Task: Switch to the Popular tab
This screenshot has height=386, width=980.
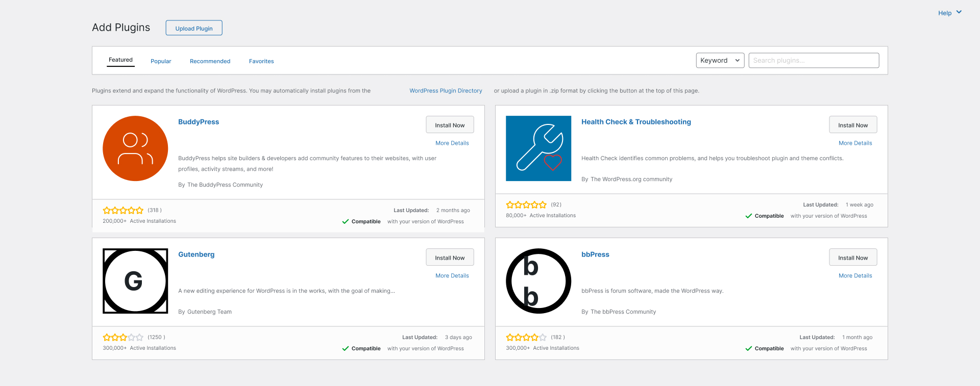Action: (161, 61)
